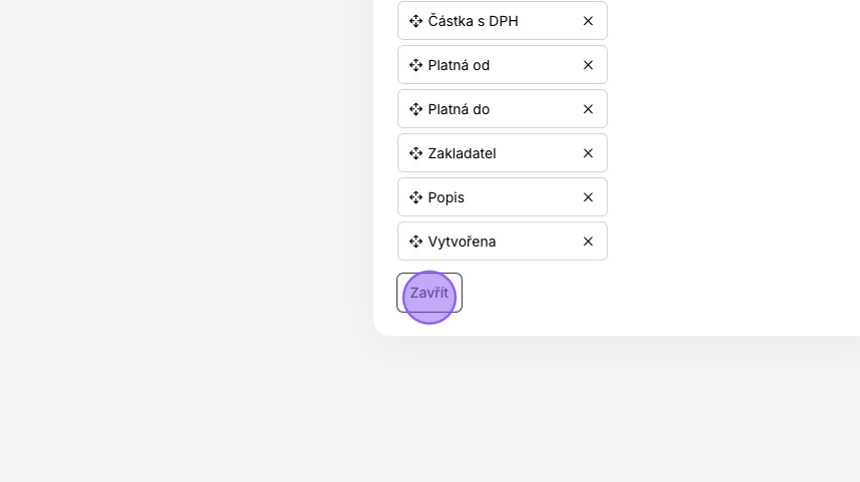This screenshot has height=482, width=860.
Task: Click the move handle for Zakladatel
Action: click(416, 154)
